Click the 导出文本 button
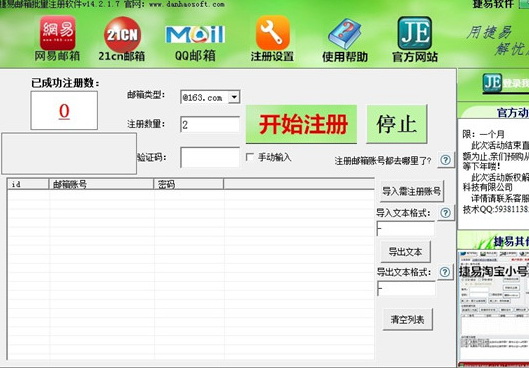The height and width of the screenshot is (368, 529). tap(405, 252)
